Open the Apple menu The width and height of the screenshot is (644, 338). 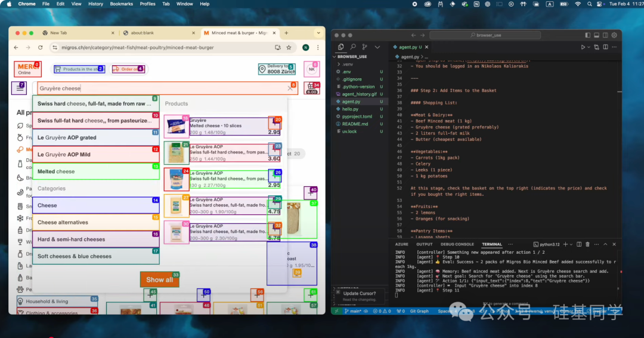pos(9,4)
